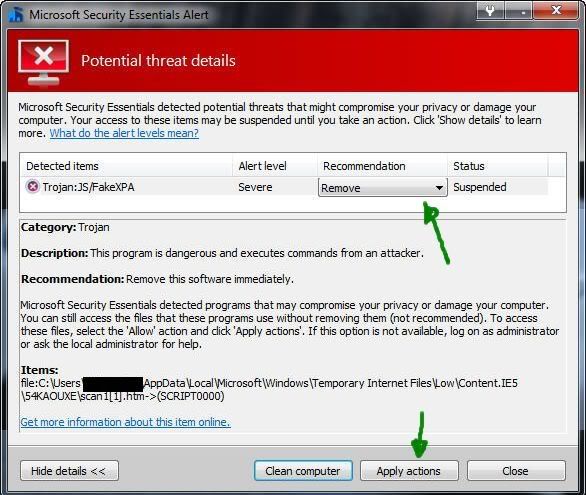Click the Description line about an attacker
586x495 pixels.
click(x=222, y=253)
